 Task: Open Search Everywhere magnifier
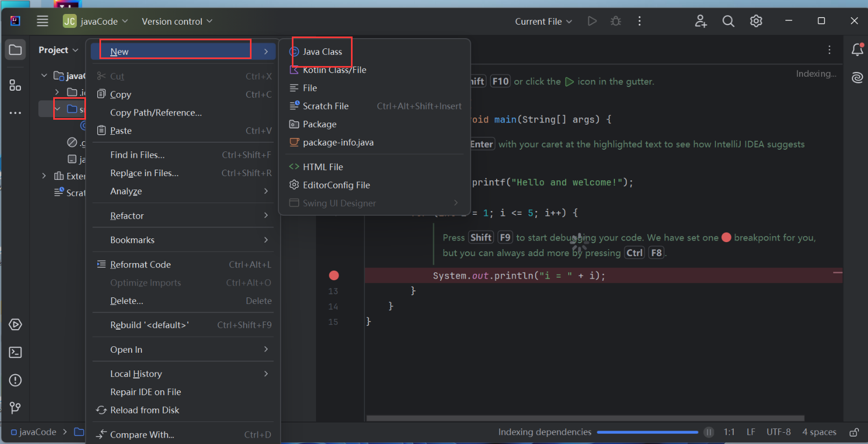coord(728,21)
